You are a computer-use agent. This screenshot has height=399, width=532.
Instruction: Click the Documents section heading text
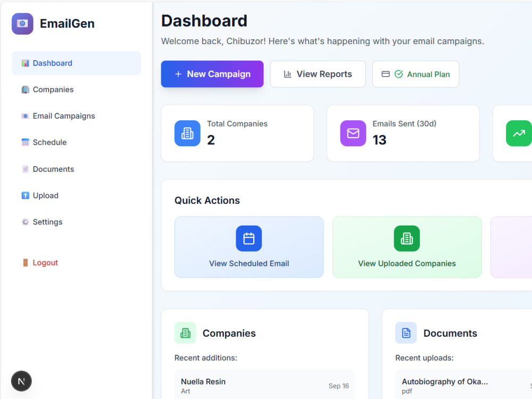(x=450, y=333)
